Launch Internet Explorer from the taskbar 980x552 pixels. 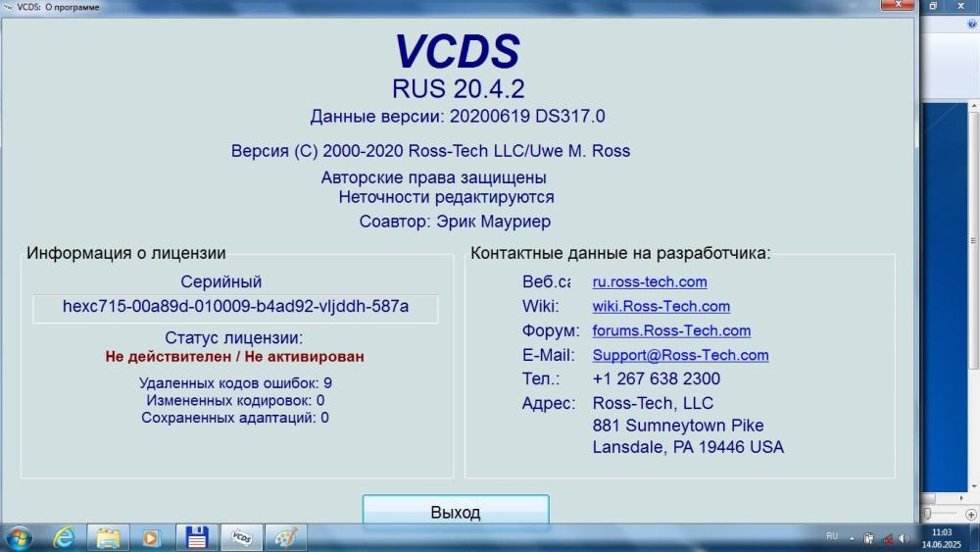(x=64, y=537)
